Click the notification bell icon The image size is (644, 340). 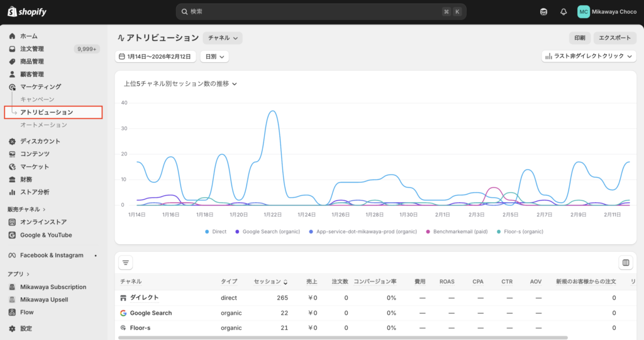pyautogui.click(x=563, y=12)
